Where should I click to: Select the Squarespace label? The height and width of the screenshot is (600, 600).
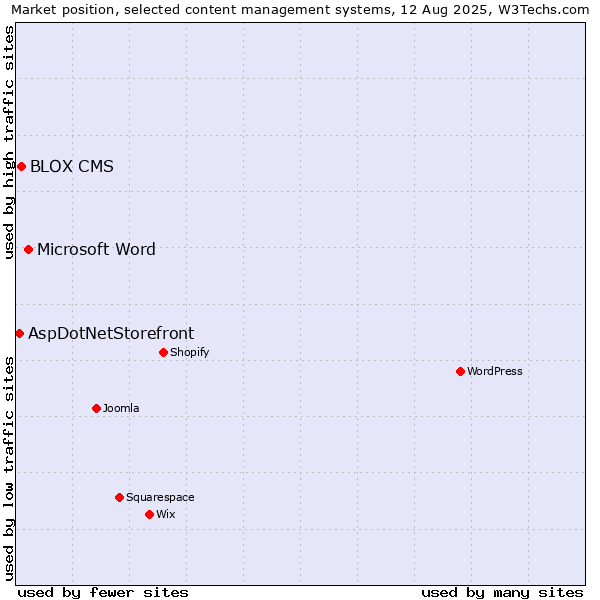coord(160,497)
